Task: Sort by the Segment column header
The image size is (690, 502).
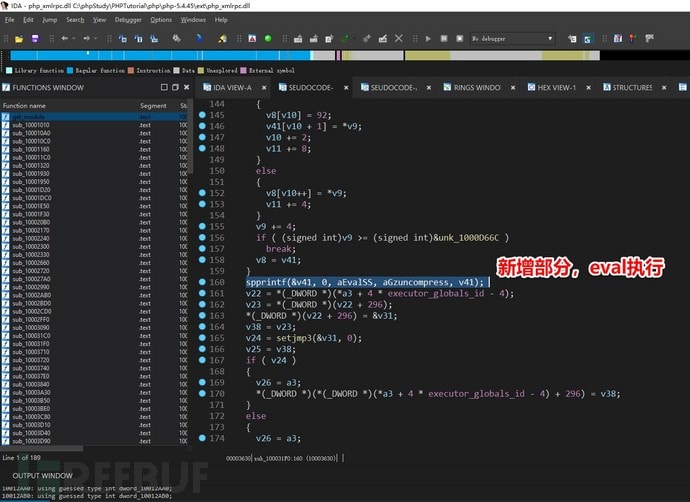Action: (x=154, y=106)
